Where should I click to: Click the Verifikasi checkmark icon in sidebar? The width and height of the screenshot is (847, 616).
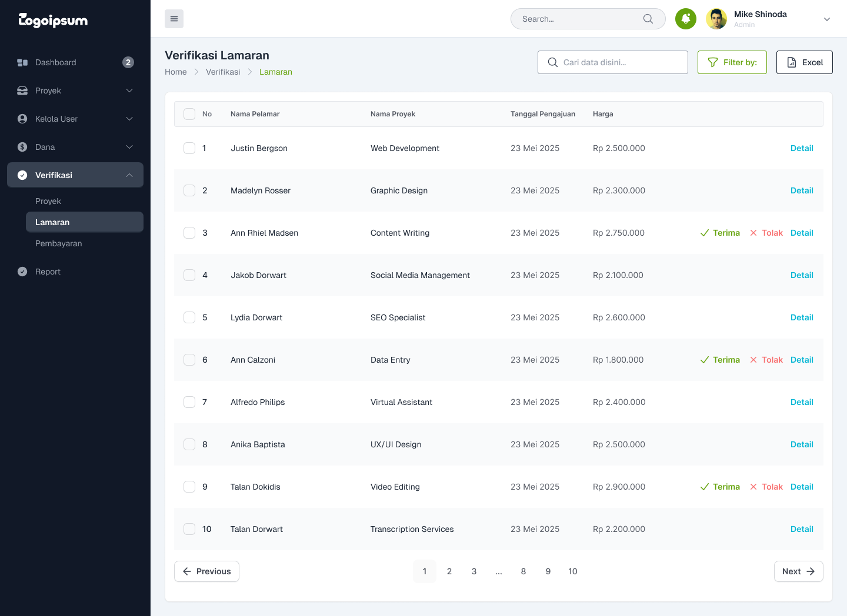[x=22, y=175]
